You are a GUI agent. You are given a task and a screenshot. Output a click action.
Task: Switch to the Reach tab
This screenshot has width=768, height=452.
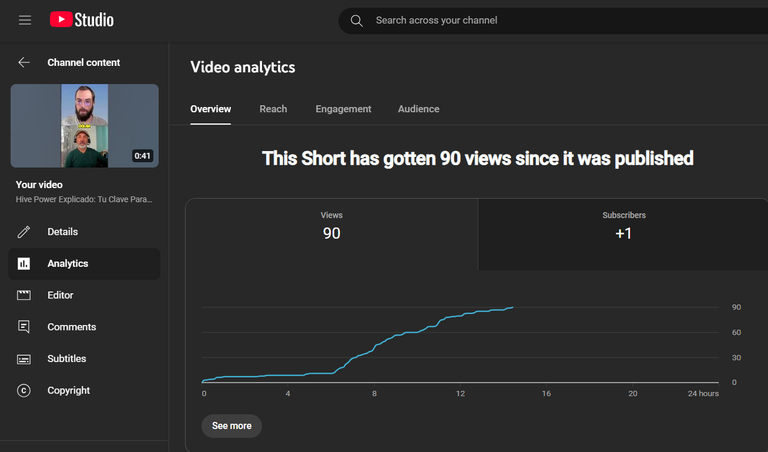(x=273, y=109)
